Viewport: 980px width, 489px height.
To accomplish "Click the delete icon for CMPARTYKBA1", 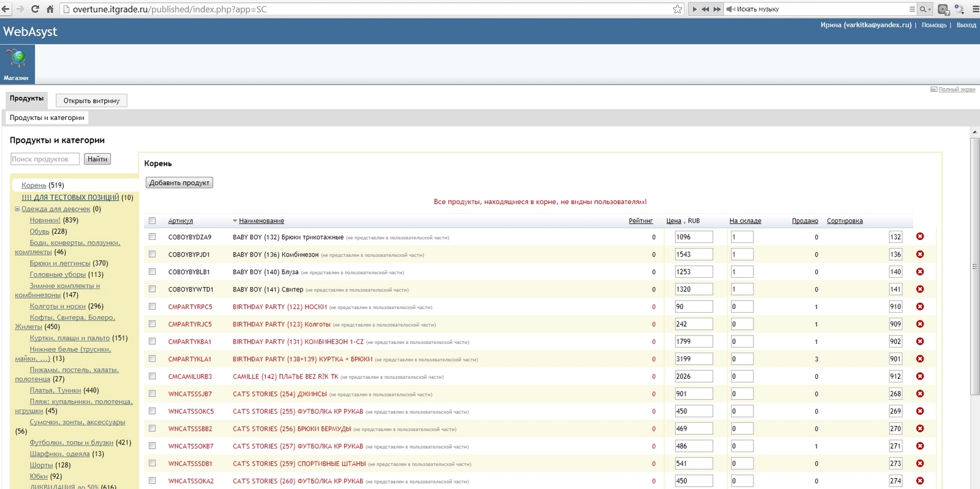I will pos(920,342).
